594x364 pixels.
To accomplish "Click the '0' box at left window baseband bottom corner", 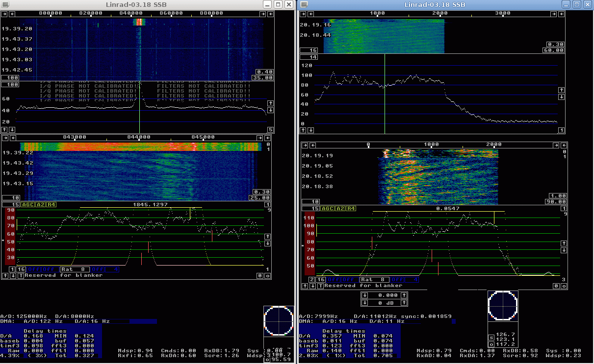I will click(261, 275).
